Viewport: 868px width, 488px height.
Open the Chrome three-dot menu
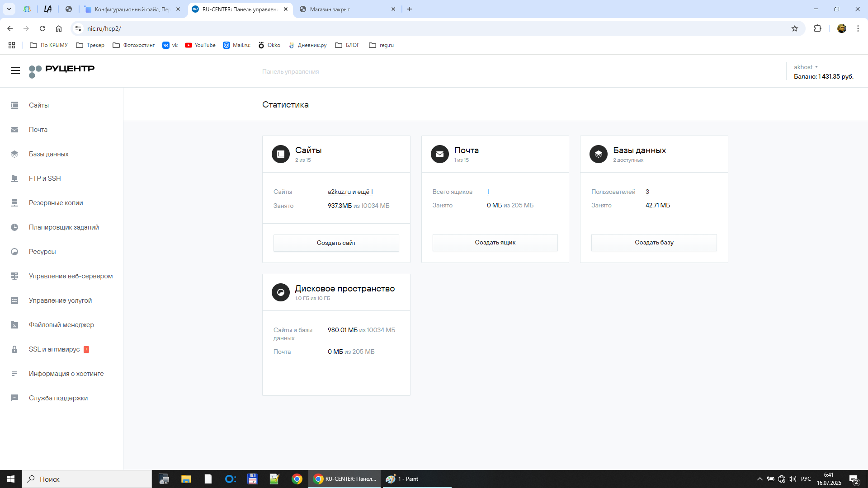pos(858,28)
